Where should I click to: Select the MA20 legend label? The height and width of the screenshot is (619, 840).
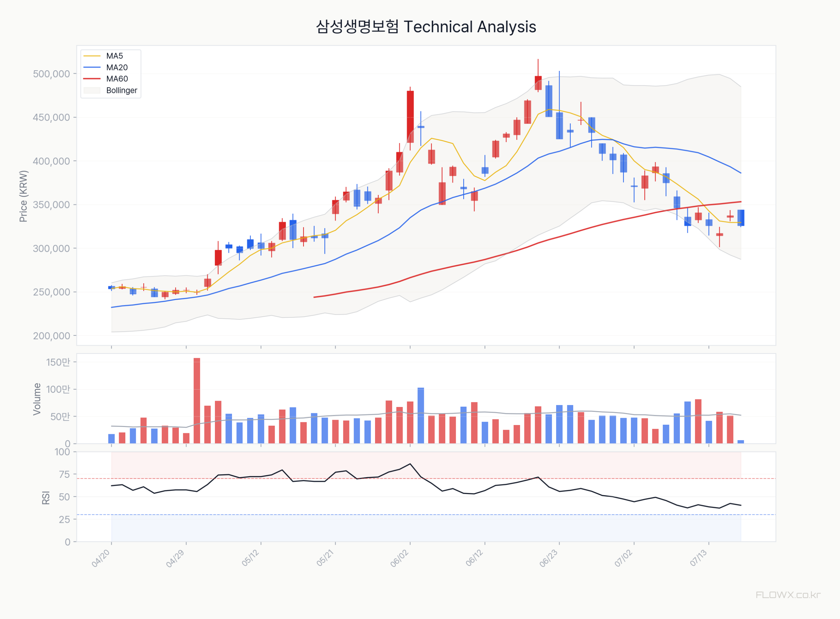tap(117, 67)
